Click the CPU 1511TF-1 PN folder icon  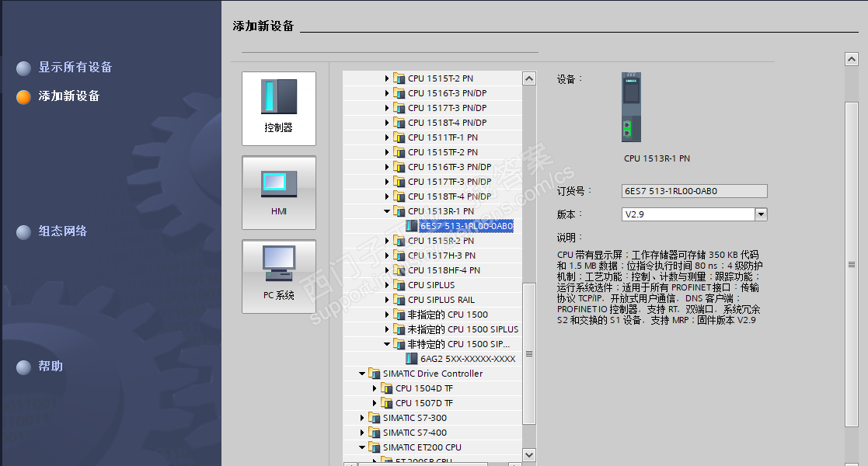coord(399,137)
